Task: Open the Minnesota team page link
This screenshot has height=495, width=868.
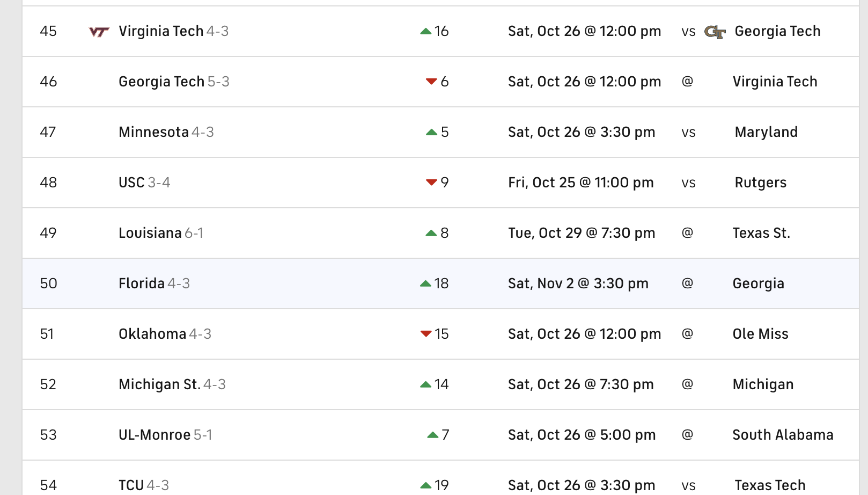Action: point(153,132)
